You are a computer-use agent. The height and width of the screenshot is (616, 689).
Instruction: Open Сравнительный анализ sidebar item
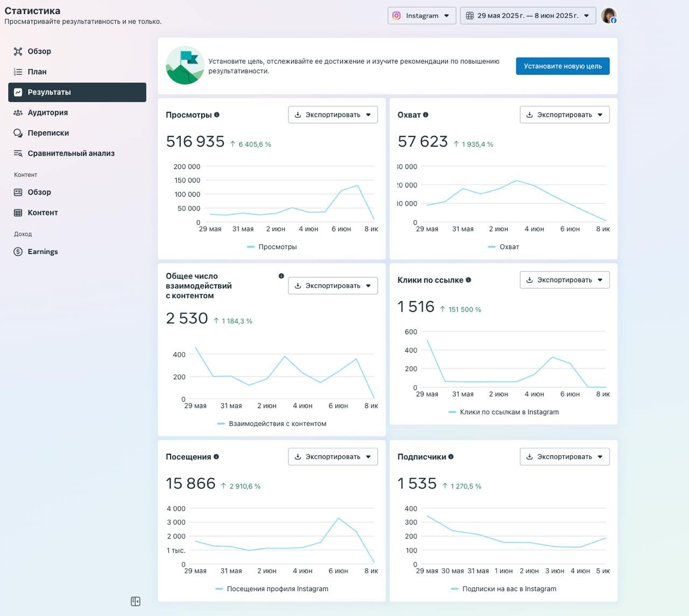pos(71,153)
